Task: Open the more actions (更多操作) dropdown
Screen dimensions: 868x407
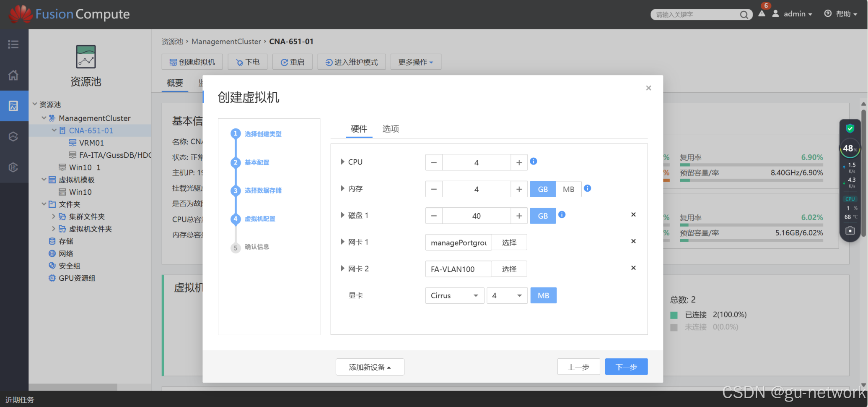Action: tap(415, 62)
